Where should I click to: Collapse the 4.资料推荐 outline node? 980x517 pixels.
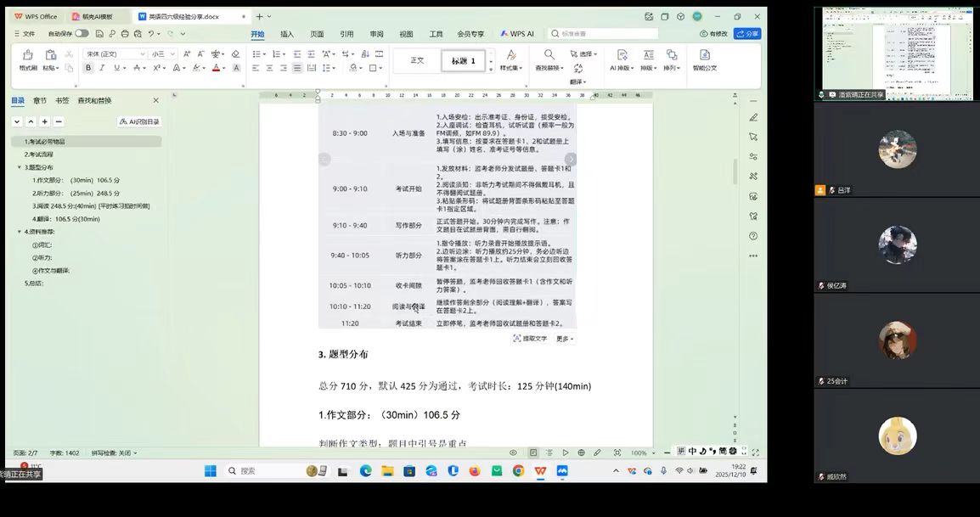click(20, 232)
